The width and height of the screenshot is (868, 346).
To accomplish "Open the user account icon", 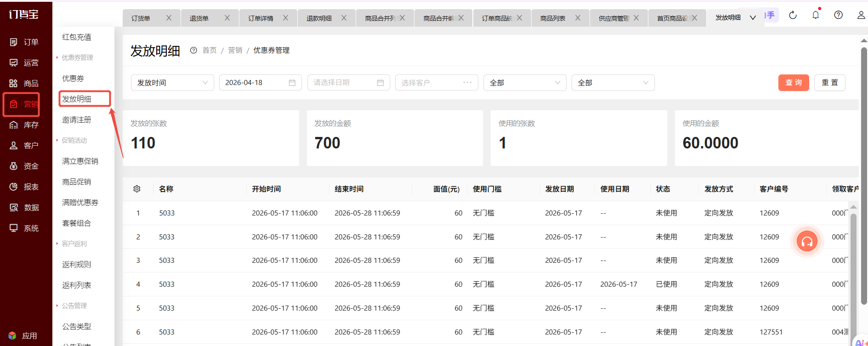I will 861,15.
